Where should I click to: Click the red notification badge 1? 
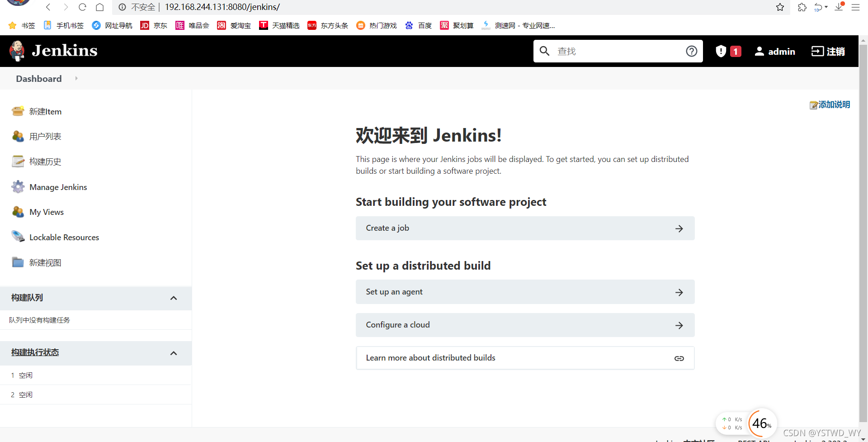click(x=736, y=52)
